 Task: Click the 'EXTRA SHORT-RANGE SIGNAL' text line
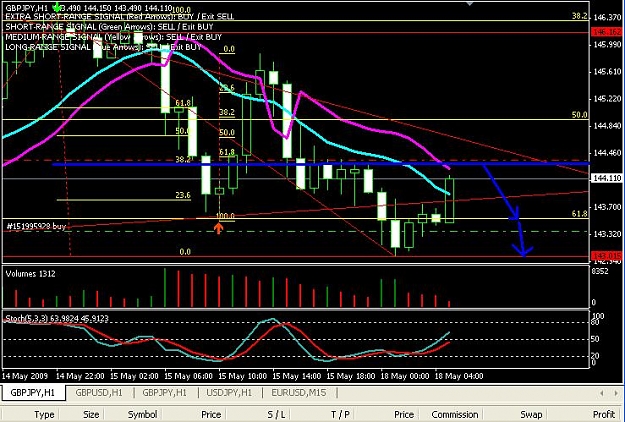(x=120, y=17)
